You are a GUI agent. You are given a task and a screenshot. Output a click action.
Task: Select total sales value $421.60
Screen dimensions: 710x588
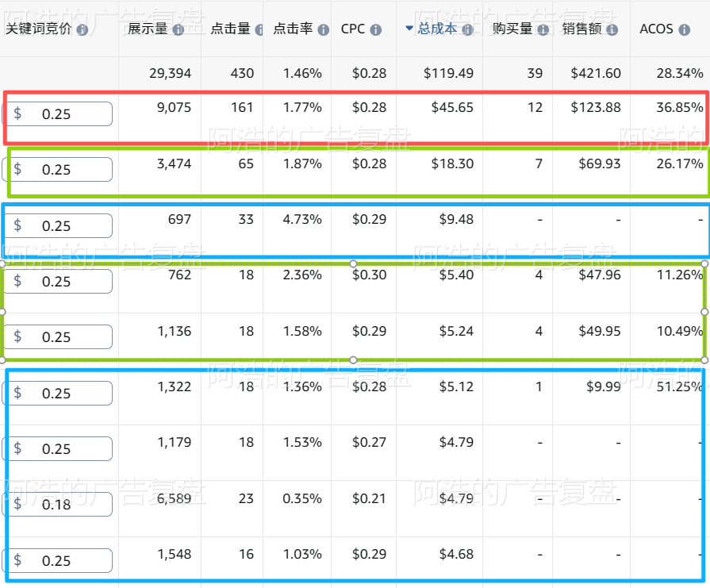596,73
